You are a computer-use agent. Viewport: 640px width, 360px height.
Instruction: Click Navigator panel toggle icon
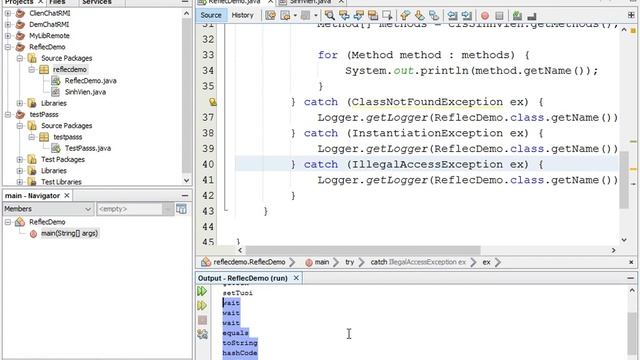(x=181, y=209)
